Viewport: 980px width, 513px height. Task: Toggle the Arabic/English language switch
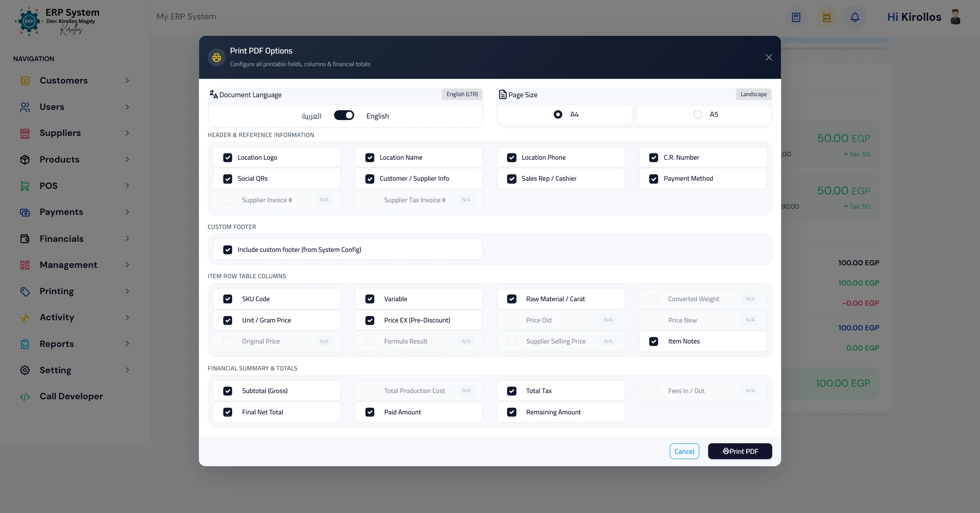344,115
